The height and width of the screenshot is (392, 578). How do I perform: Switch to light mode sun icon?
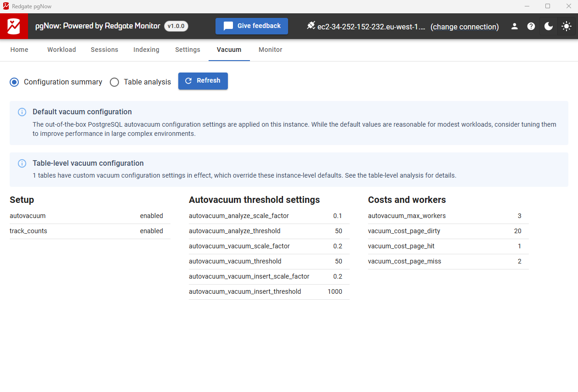tap(566, 27)
